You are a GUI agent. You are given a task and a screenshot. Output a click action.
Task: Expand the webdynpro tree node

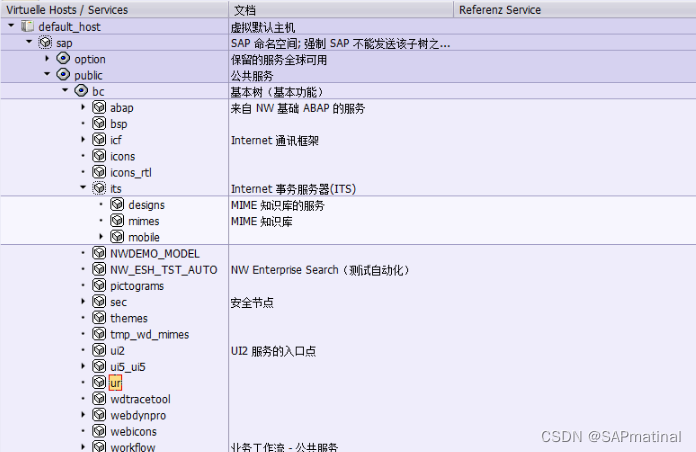pyautogui.click(x=83, y=415)
